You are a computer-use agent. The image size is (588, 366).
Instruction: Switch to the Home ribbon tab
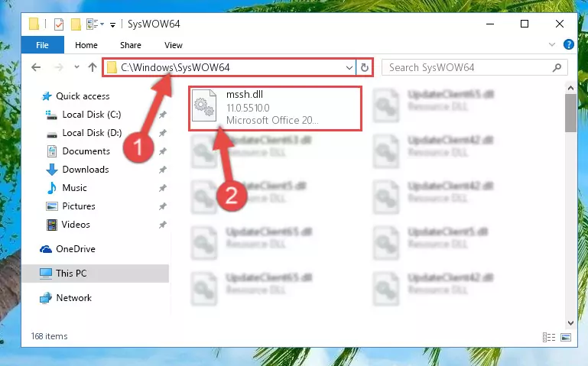[x=86, y=45]
